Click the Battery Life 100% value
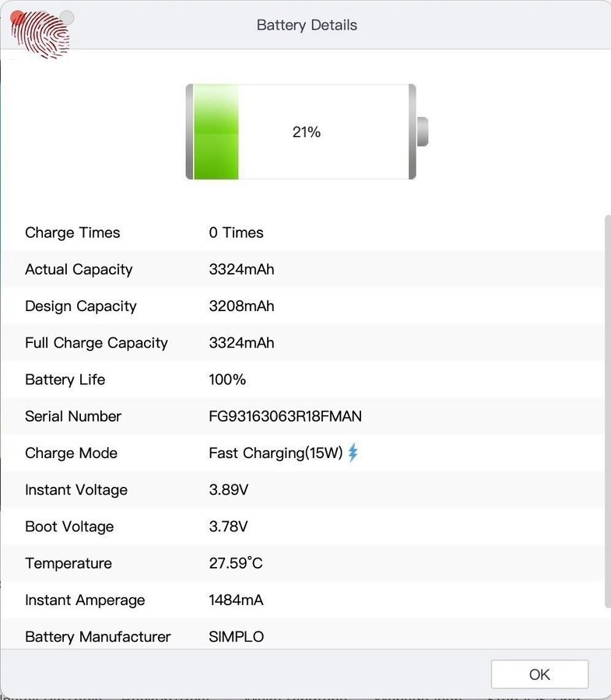This screenshot has height=700, width=611. click(x=227, y=380)
